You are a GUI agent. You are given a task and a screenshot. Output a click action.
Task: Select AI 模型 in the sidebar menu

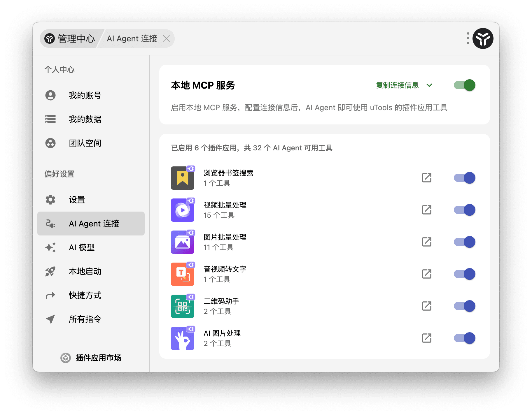(x=81, y=247)
